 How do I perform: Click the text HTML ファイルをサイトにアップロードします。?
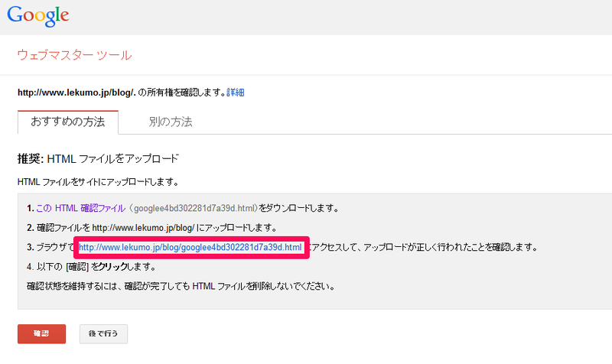(x=98, y=182)
